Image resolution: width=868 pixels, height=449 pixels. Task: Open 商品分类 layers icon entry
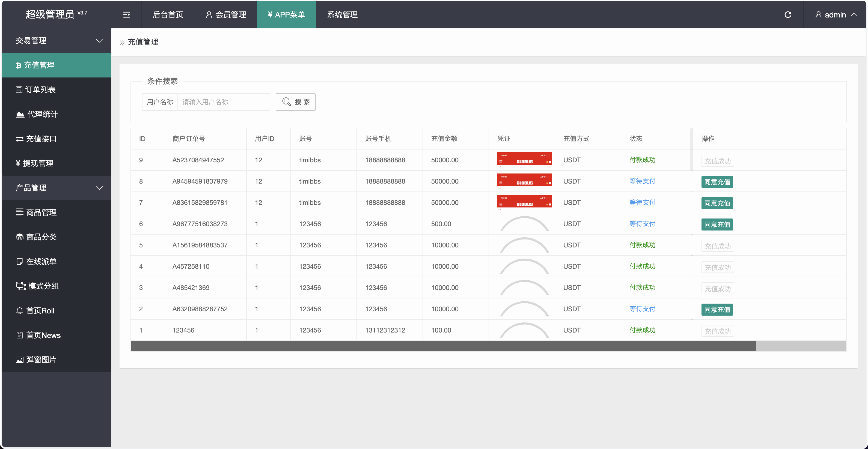20,237
